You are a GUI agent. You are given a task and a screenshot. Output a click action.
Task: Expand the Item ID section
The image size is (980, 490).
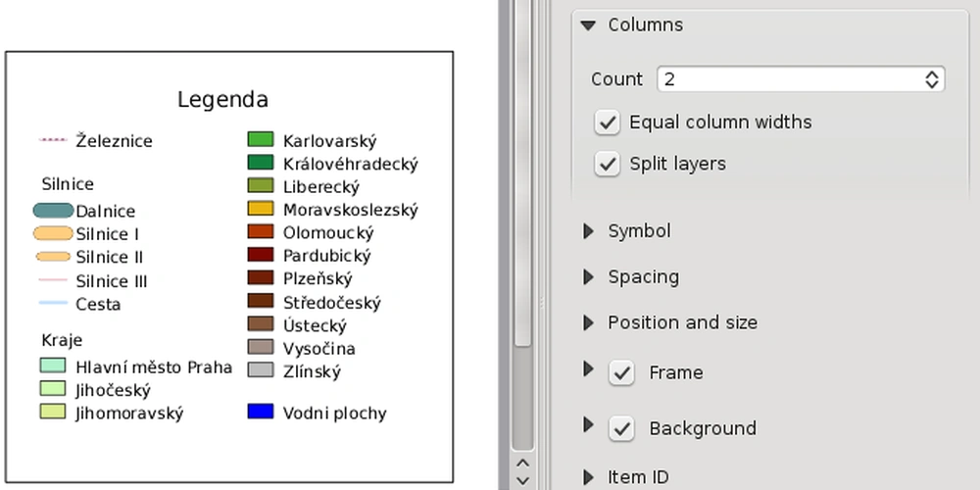point(588,477)
